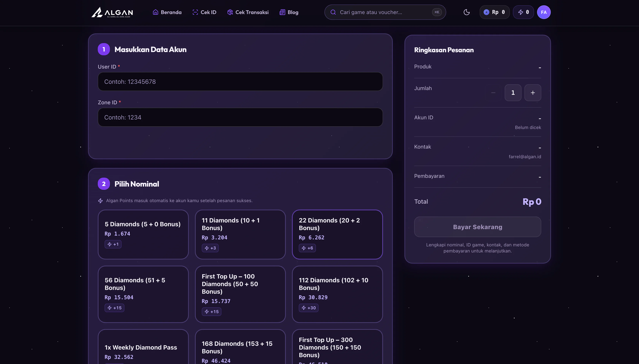Decrease quantity with minus button
The height and width of the screenshot is (364, 639).
pos(493,93)
